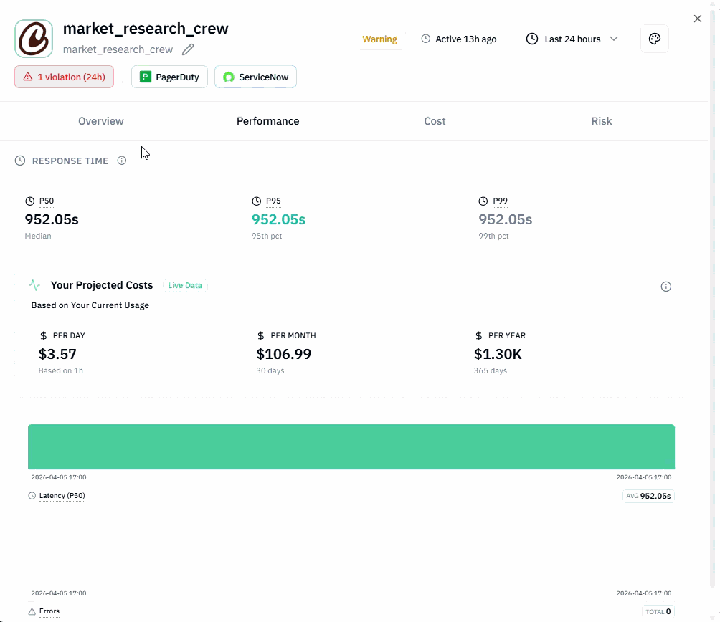Click the clock icon next to P95

[x=257, y=202]
